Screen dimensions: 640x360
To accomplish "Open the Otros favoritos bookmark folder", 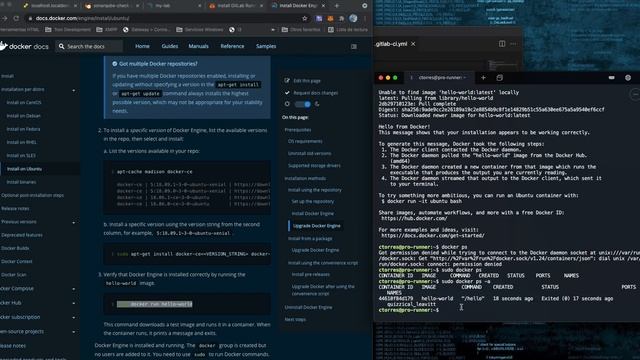I will coord(302,29).
